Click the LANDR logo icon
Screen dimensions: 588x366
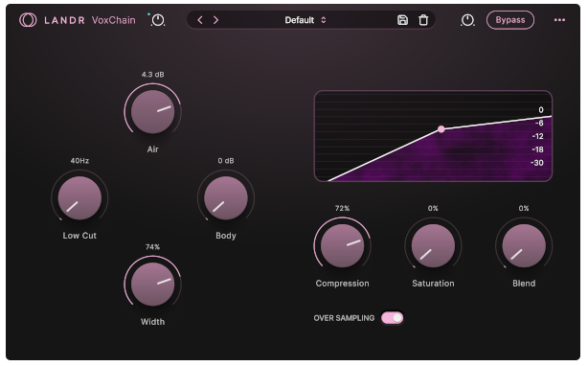click(28, 20)
